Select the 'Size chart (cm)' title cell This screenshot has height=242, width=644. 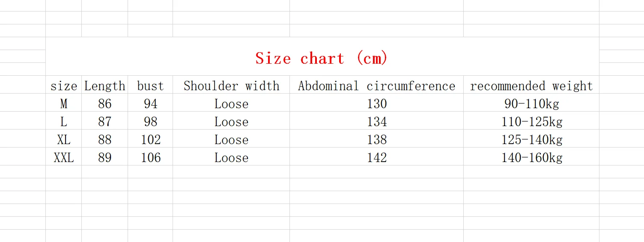pos(322,56)
